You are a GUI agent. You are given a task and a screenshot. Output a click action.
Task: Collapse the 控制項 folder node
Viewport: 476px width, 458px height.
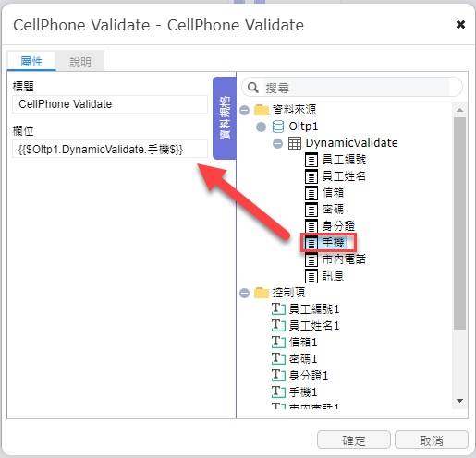[245, 293]
